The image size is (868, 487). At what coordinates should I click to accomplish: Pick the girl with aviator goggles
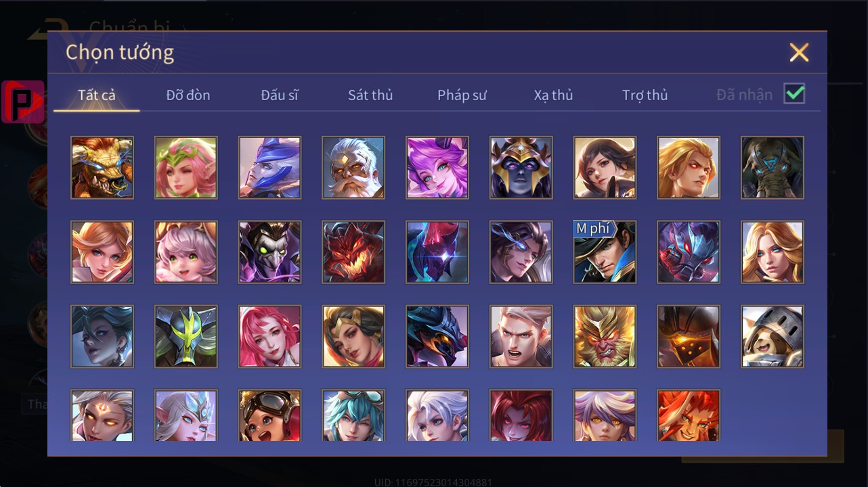coord(269,415)
